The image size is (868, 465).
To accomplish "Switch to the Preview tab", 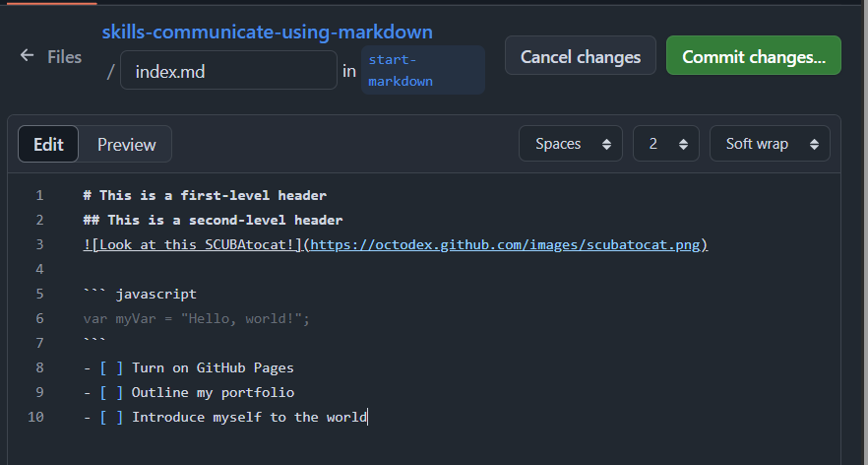I will pyautogui.click(x=126, y=145).
